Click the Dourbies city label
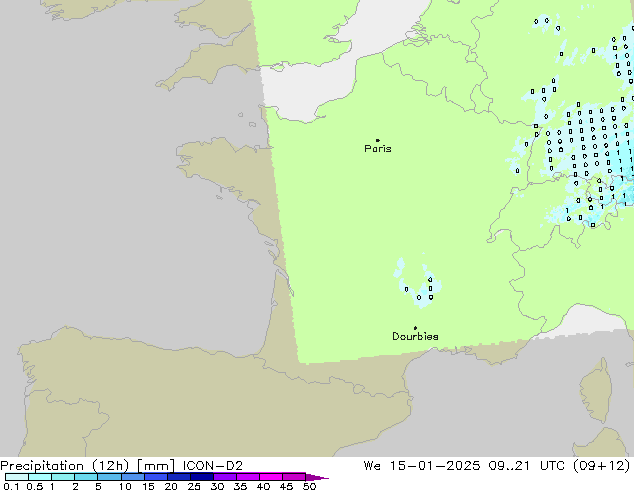This screenshot has width=634, height=490. coord(415,336)
